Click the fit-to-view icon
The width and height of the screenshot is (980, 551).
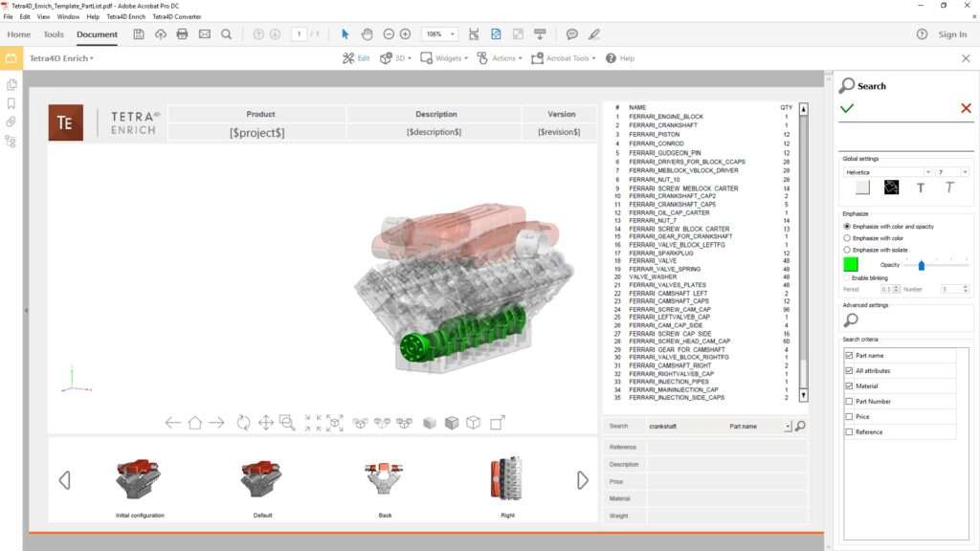(x=334, y=423)
